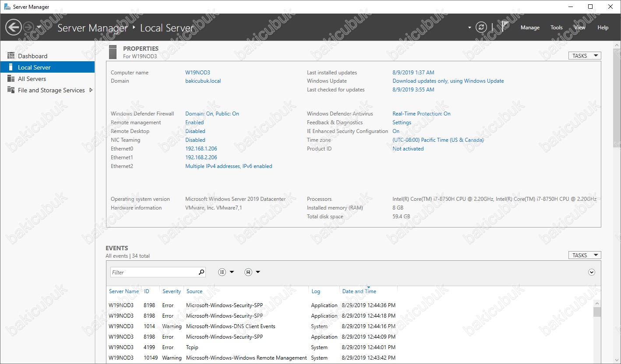Viewport: 621px width, 364px height.
Task: Sort events by Source column
Action: click(194, 291)
